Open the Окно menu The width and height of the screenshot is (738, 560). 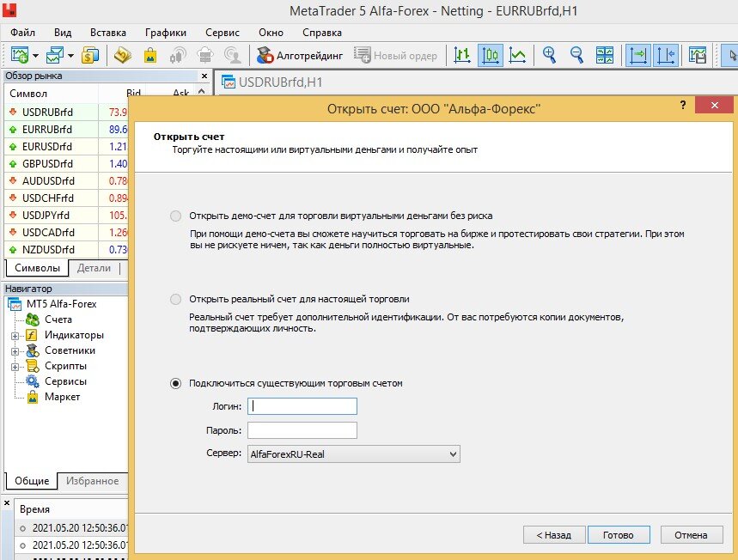271,33
